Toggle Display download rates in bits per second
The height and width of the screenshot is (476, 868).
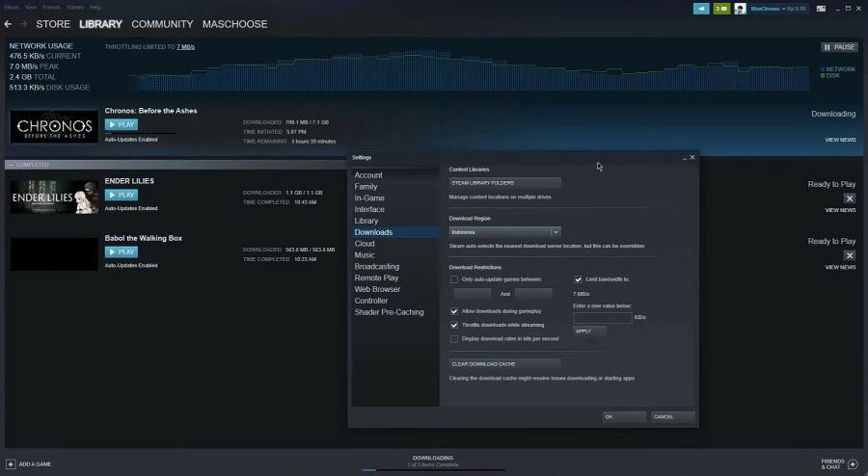(x=454, y=339)
